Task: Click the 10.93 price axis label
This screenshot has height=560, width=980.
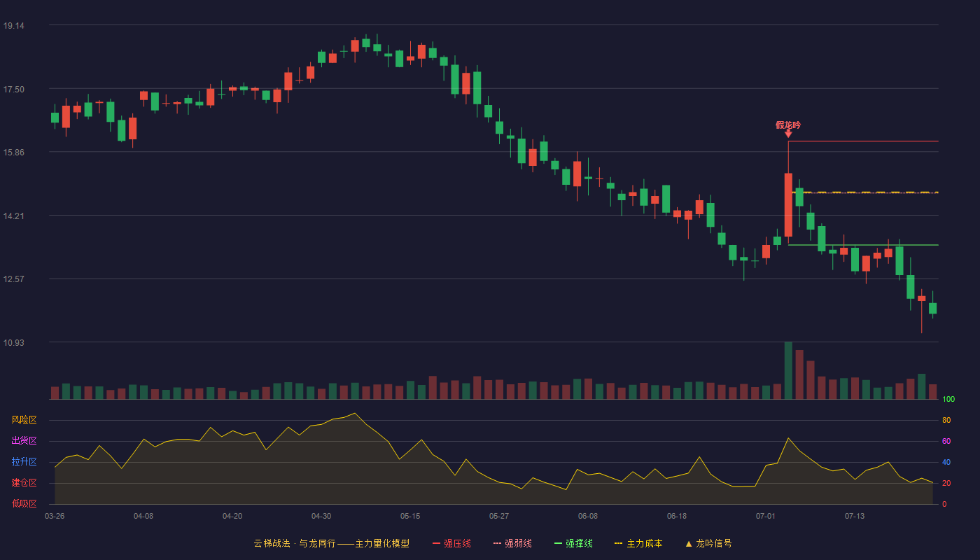Action: (14, 342)
